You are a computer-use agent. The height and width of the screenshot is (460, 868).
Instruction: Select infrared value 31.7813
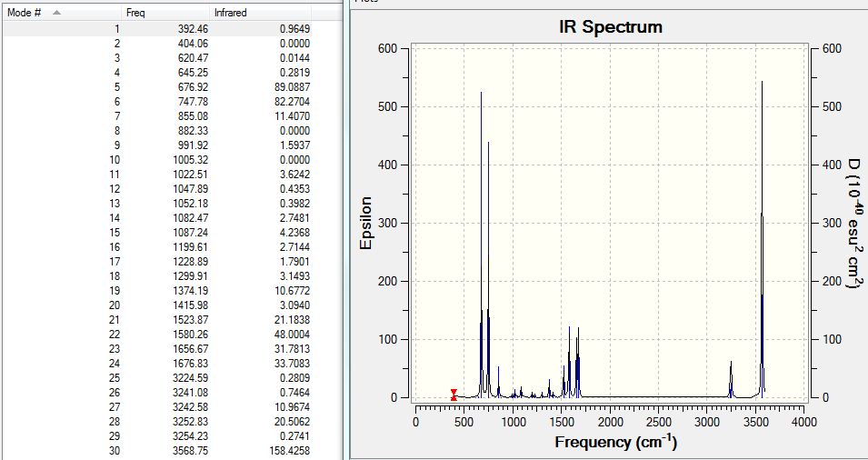(x=293, y=349)
